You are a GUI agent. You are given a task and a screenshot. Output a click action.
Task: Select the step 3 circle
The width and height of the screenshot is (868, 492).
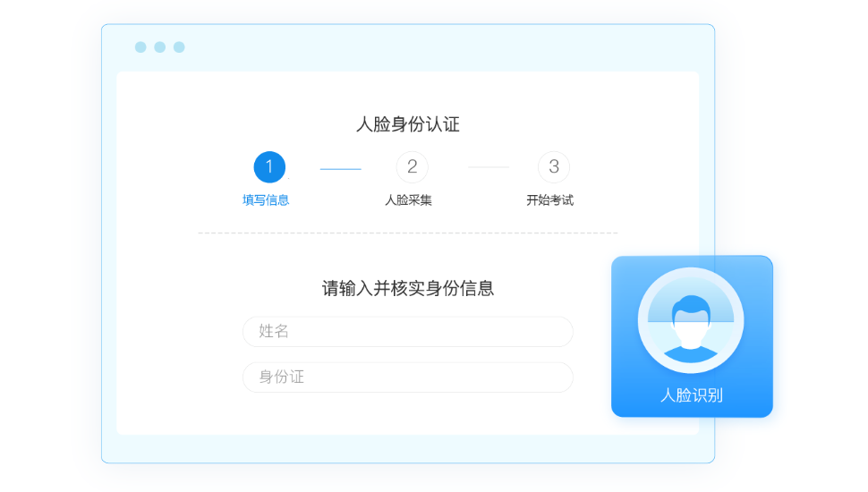pos(554,166)
